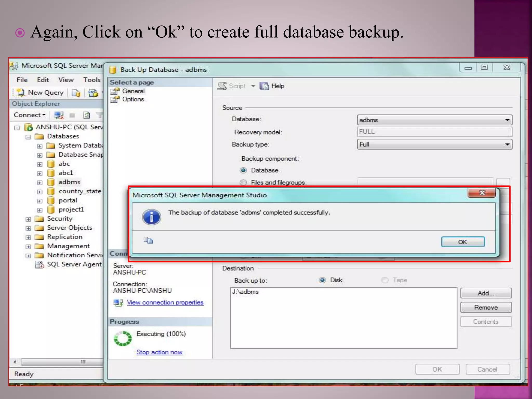Click the adbms database cylinder icon
The image size is (532, 399).
point(51,182)
